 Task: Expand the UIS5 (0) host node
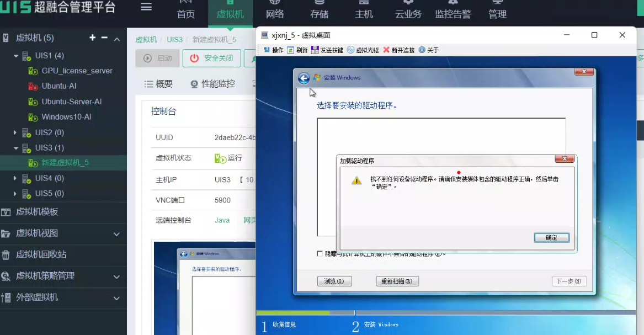[15, 193]
